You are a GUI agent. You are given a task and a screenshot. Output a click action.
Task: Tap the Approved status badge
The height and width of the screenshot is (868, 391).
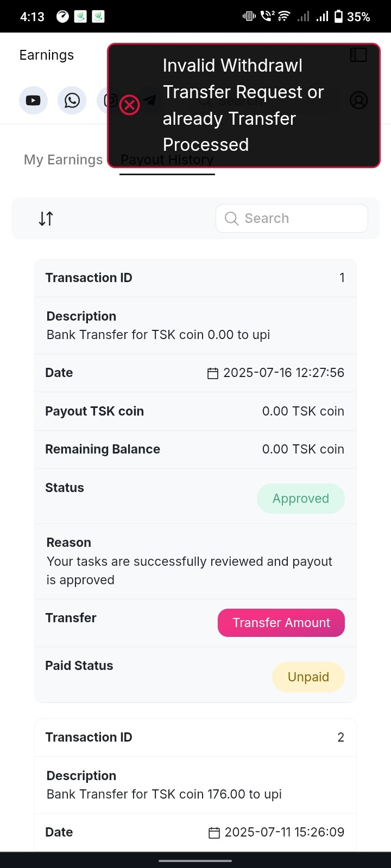coord(300,499)
